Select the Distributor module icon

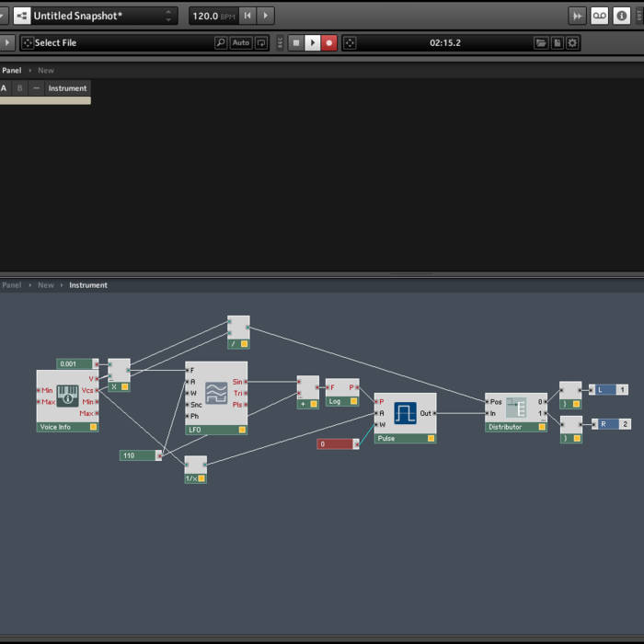pos(516,408)
